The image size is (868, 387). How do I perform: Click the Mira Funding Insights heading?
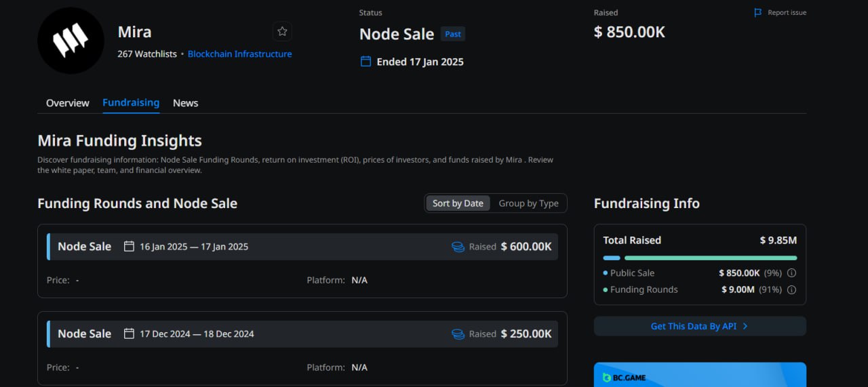120,141
